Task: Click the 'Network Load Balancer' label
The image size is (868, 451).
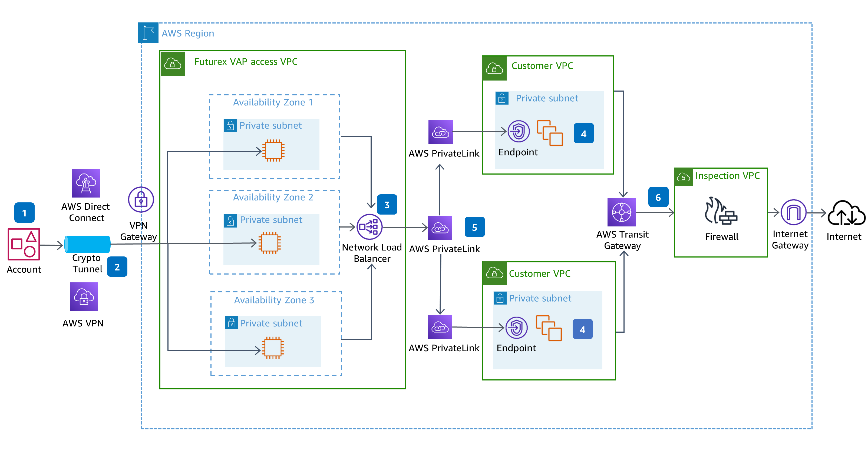Action: (372, 253)
